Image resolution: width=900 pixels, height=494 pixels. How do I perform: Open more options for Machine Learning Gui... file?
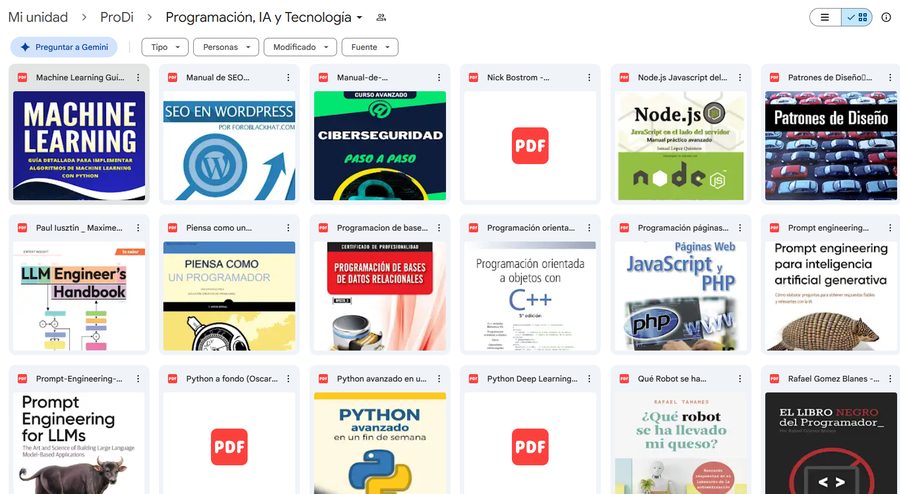point(138,77)
